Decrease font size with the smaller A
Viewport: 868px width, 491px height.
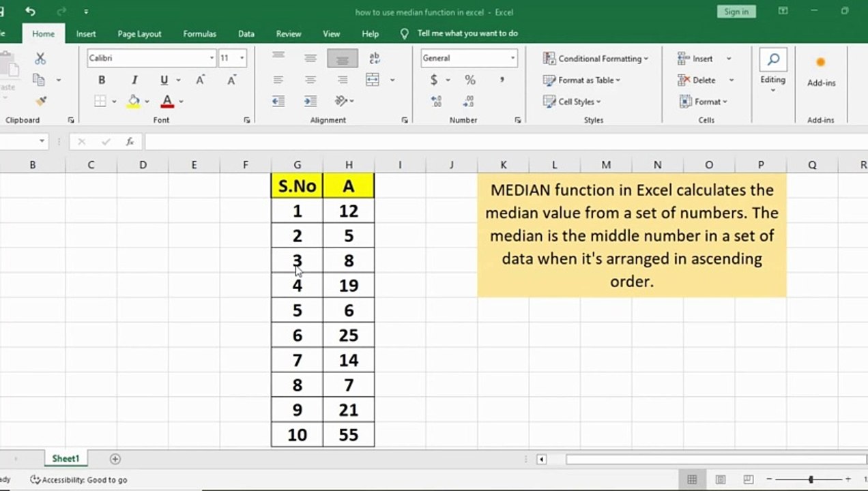[x=231, y=80]
